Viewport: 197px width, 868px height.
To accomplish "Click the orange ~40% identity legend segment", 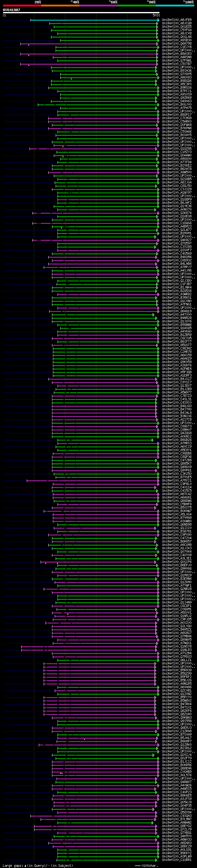I will (x=60, y=6).
